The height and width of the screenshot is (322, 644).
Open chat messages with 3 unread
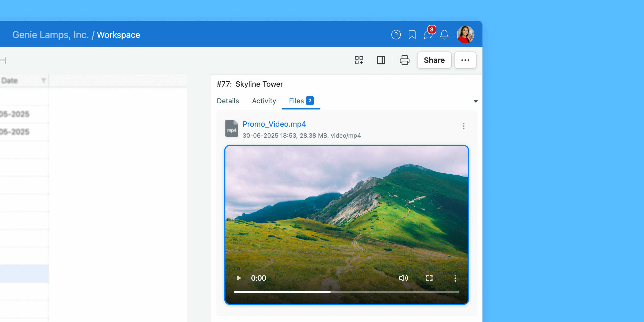coord(428,35)
